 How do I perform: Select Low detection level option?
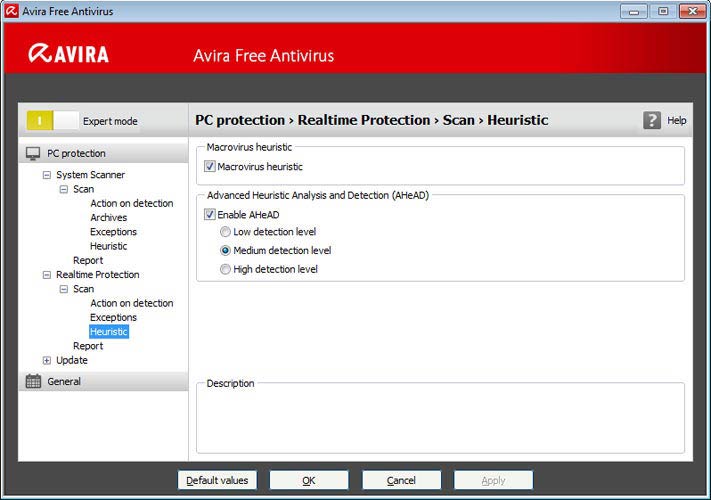pos(226,232)
